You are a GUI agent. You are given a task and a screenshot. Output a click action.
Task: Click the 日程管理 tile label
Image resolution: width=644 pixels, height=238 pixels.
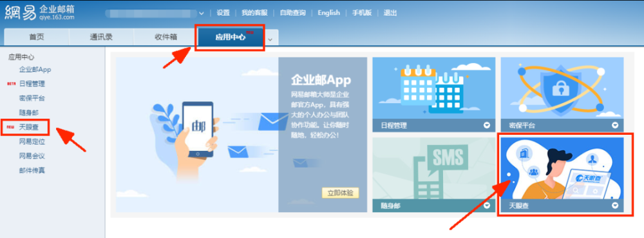[x=394, y=125]
